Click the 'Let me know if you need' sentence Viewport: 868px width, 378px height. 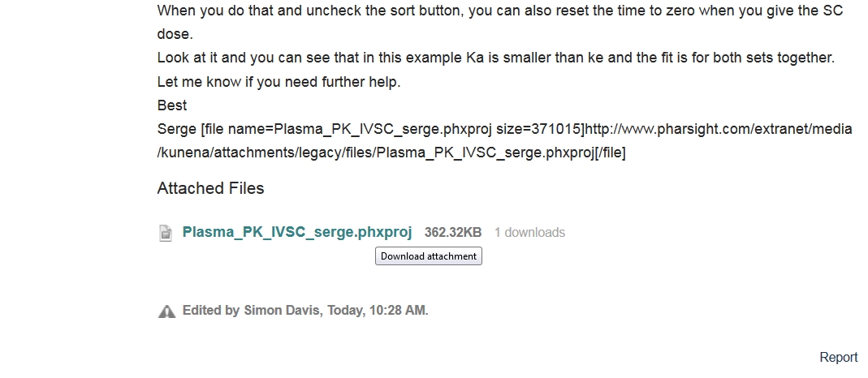279,82
